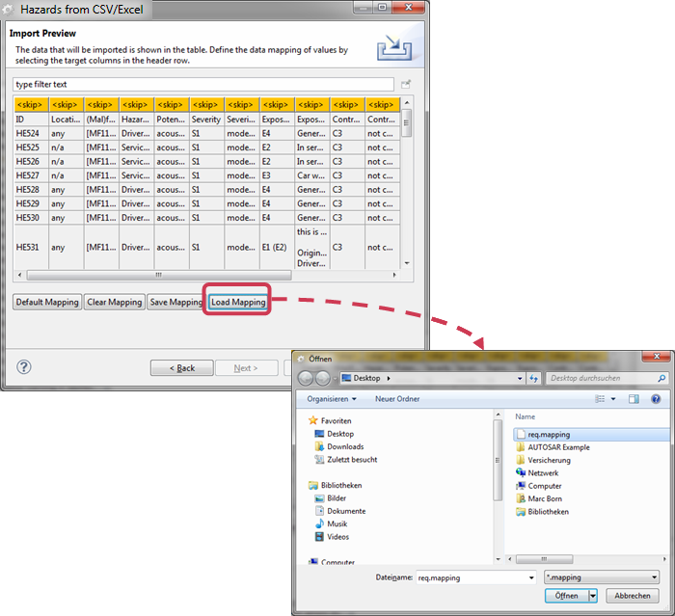
Task: Open the <skip> header above Locati... column
Action: tap(67, 105)
